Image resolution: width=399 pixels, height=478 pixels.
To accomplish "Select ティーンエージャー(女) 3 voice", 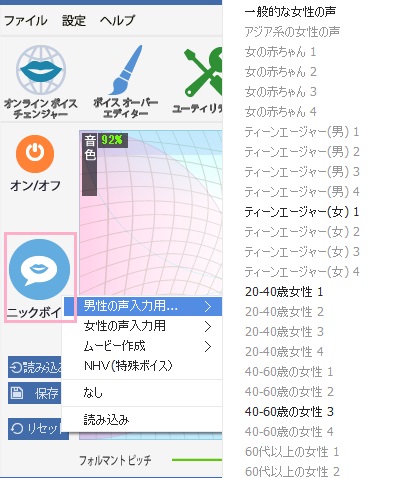I will click(x=302, y=252).
